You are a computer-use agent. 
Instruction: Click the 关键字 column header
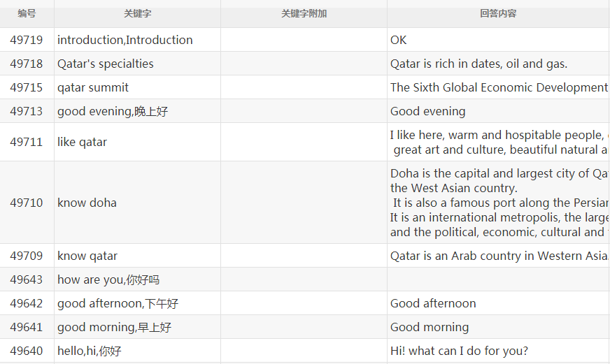[x=137, y=13]
